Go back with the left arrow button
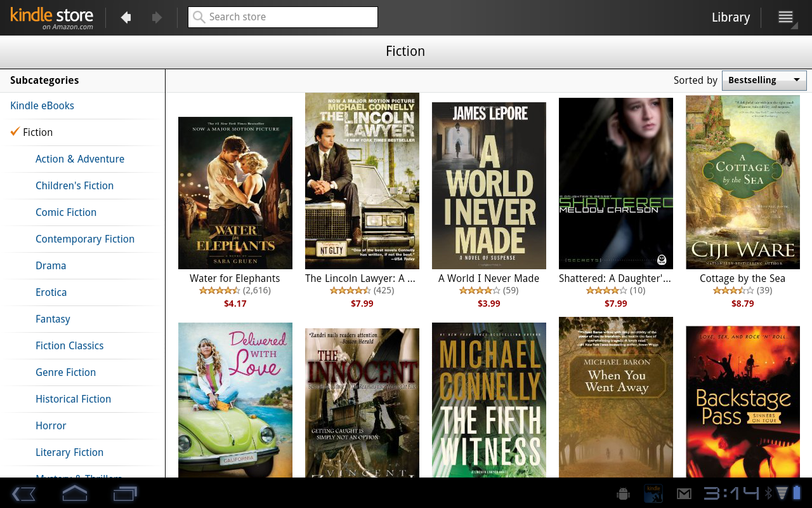The width and height of the screenshot is (812, 508). click(126, 18)
